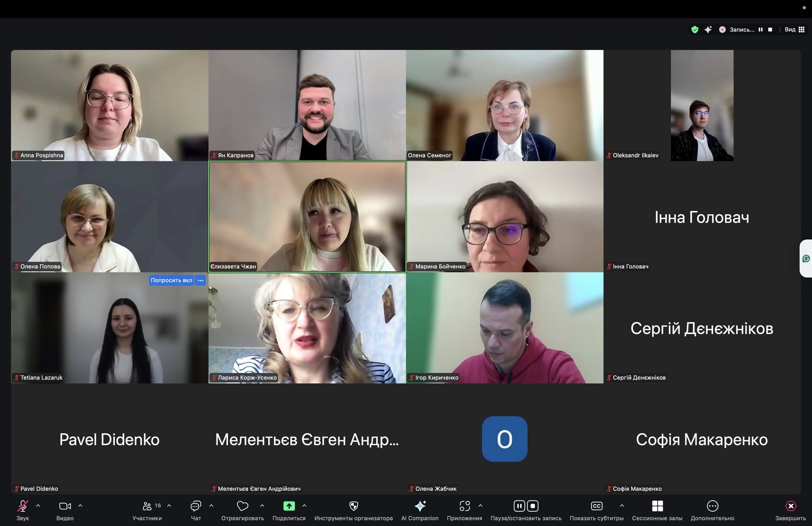Open the View layout menu
Image resolution: width=812 pixels, height=526 pixels.
point(795,29)
